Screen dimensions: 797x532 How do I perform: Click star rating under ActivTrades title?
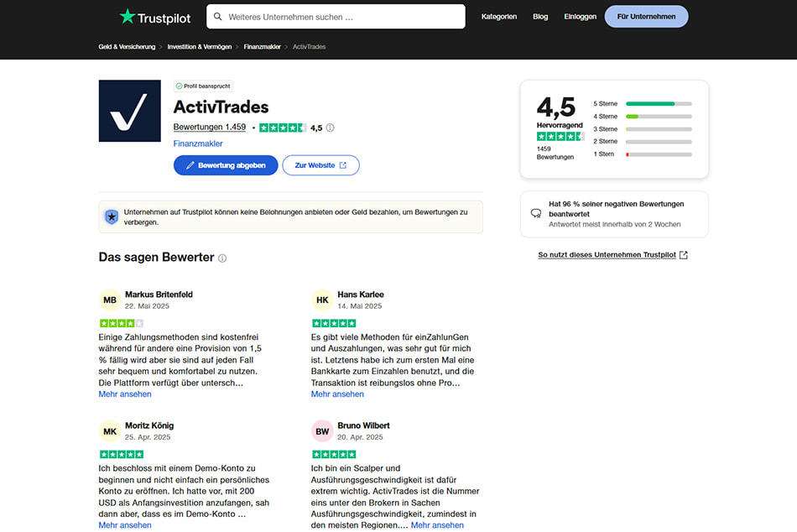coord(283,128)
